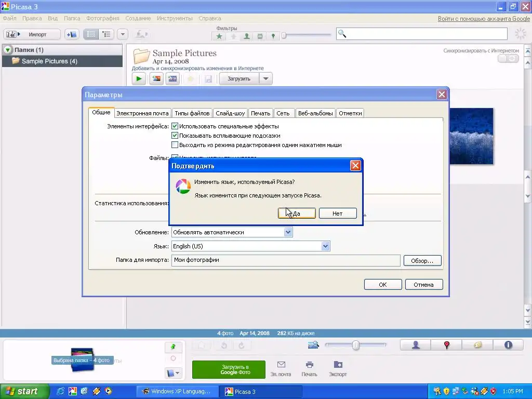Click the Export folder icon
The width and height of the screenshot is (532, 399).
coord(338,365)
